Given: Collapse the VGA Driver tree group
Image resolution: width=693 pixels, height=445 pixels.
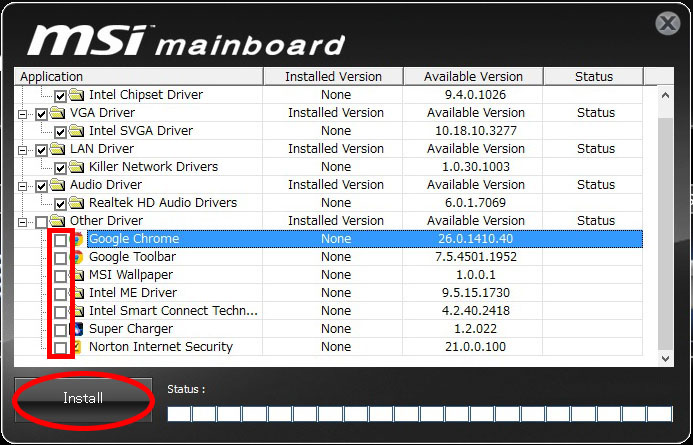Looking at the screenshot, I should [23, 113].
